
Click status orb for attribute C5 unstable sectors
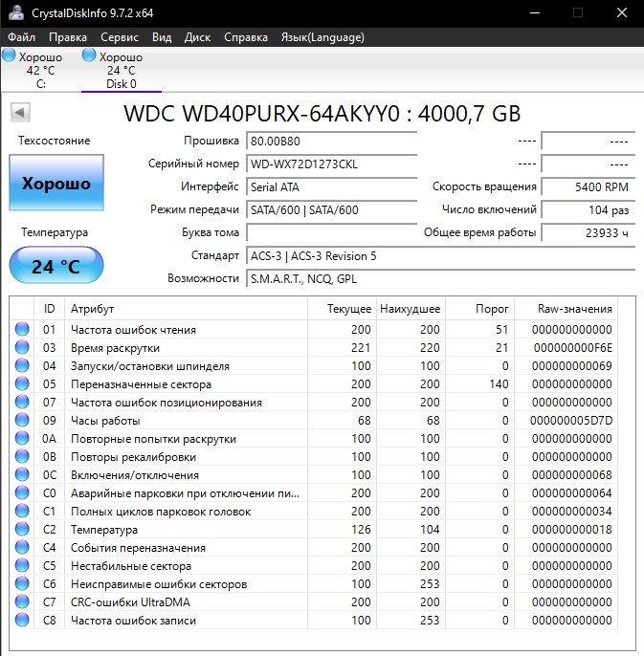point(22,566)
